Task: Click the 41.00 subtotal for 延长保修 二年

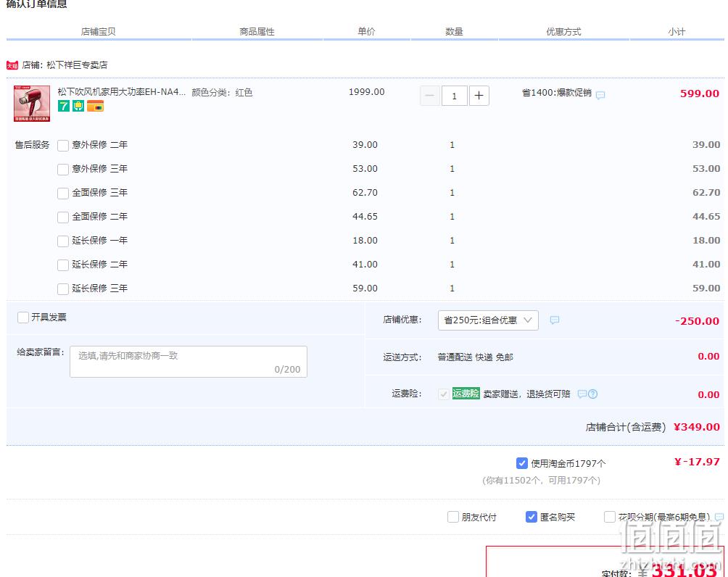Action: pos(707,264)
